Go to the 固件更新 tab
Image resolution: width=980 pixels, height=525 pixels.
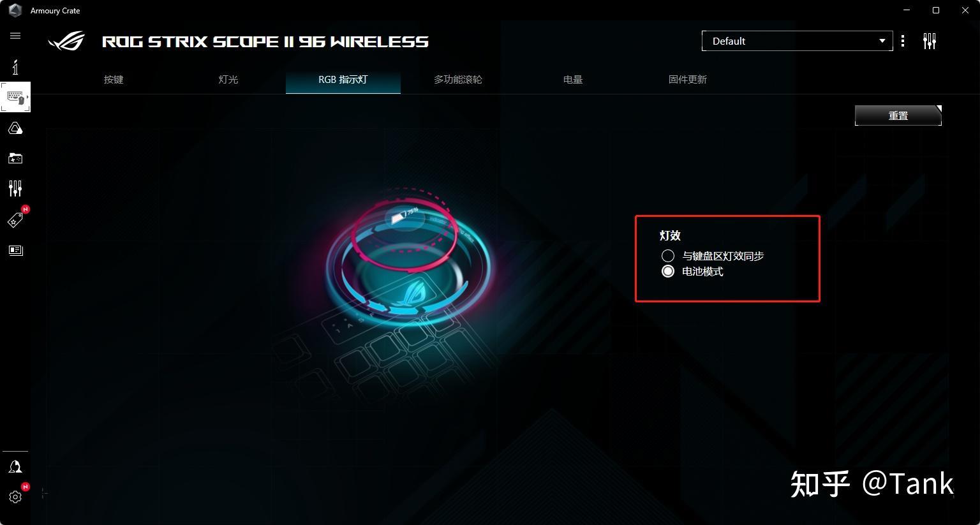(x=688, y=80)
